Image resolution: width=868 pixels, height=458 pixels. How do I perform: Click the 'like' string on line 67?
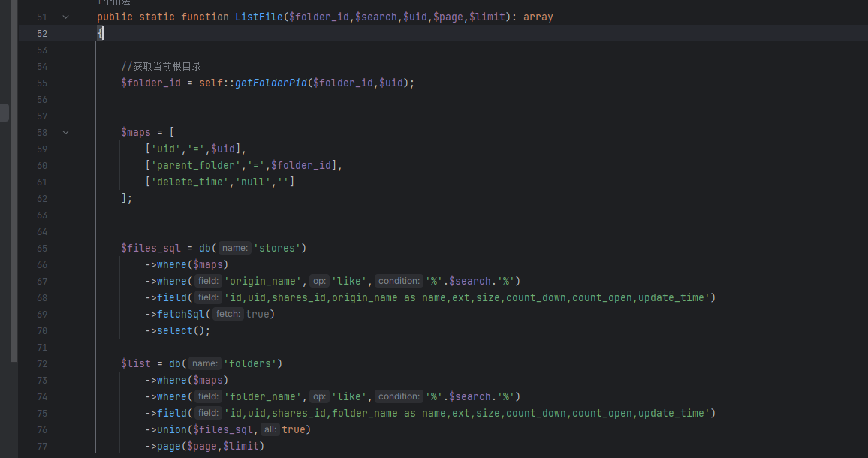click(x=349, y=281)
